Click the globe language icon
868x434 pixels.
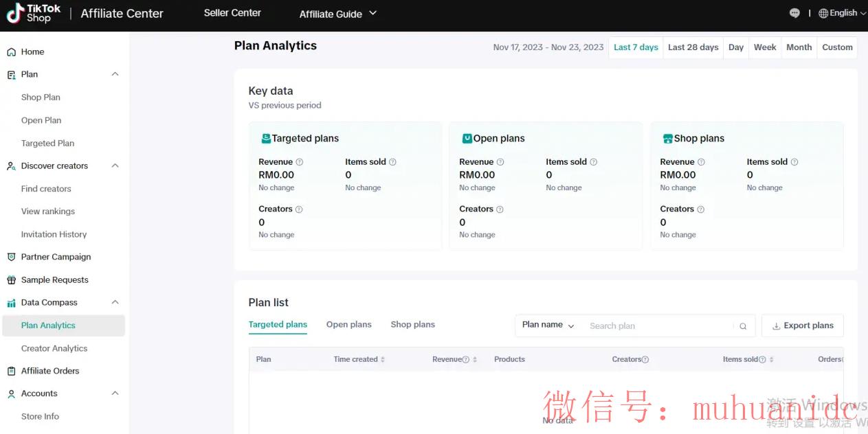click(x=823, y=13)
